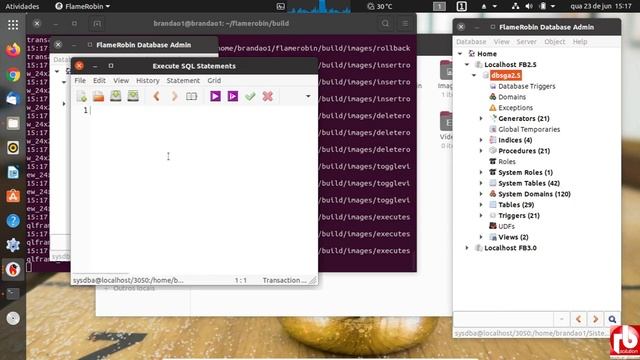Image resolution: width=640 pixels, height=360 pixels.
Task: Open Object menu in right FlameRobin window
Action: tap(555, 42)
